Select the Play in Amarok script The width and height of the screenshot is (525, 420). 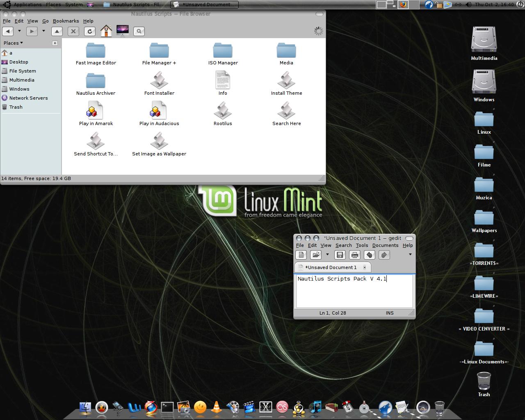(96, 114)
